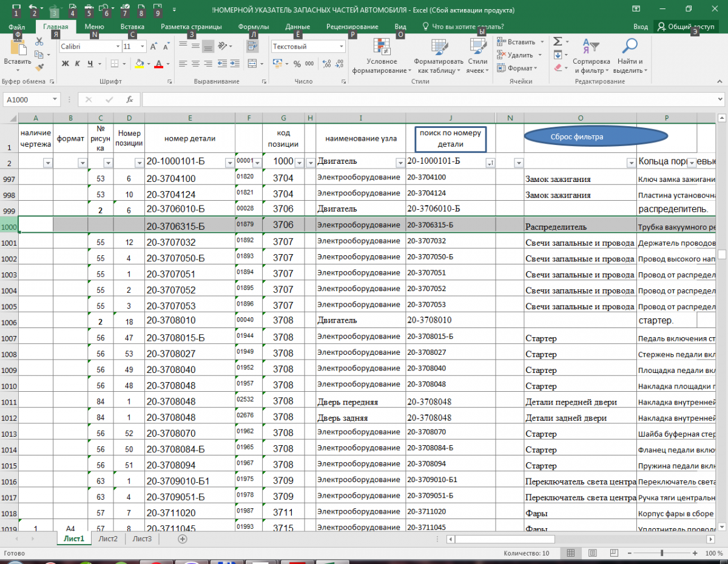Cut selection with the scissors icon
Screen dimensions: 728x564
pyautogui.click(x=39, y=42)
